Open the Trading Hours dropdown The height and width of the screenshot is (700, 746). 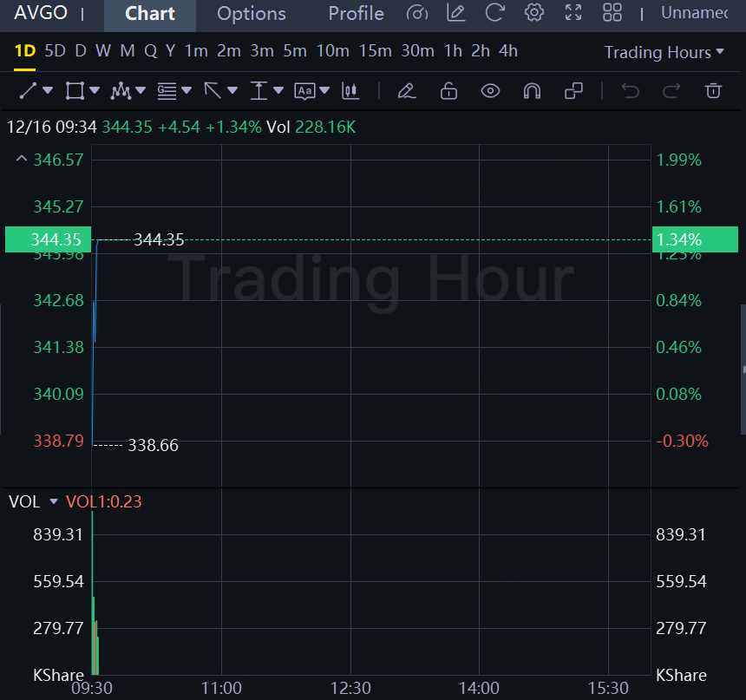coord(664,52)
